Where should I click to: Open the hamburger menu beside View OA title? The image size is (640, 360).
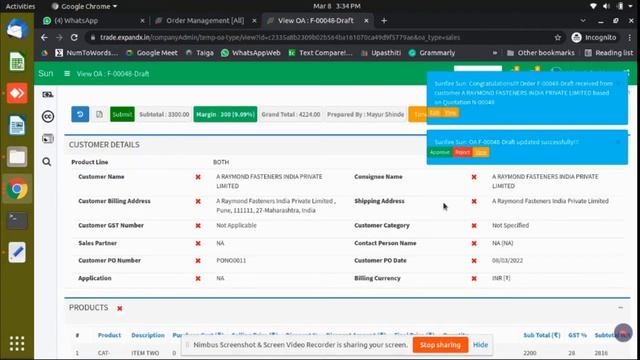(67, 73)
